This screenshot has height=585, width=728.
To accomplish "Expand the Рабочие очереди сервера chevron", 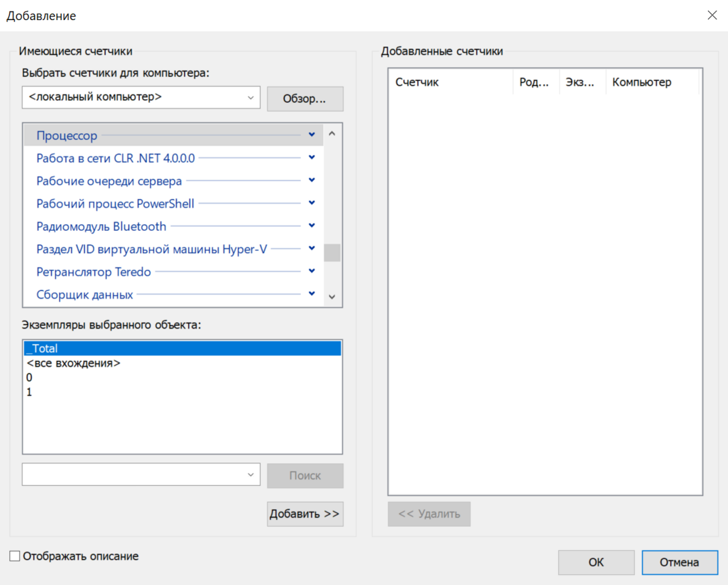I will point(312,181).
